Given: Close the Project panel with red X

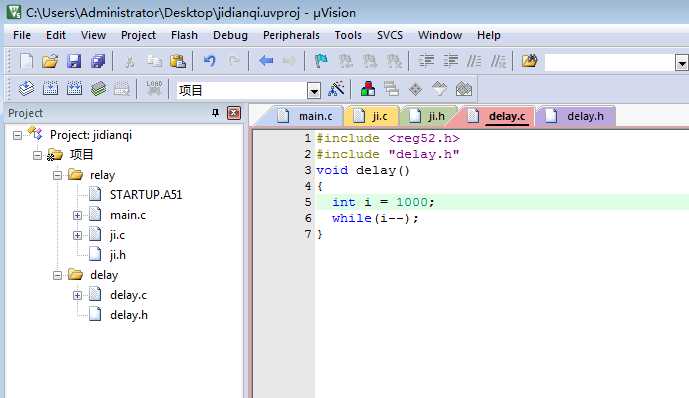Looking at the screenshot, I should click(x=234, y=113).
